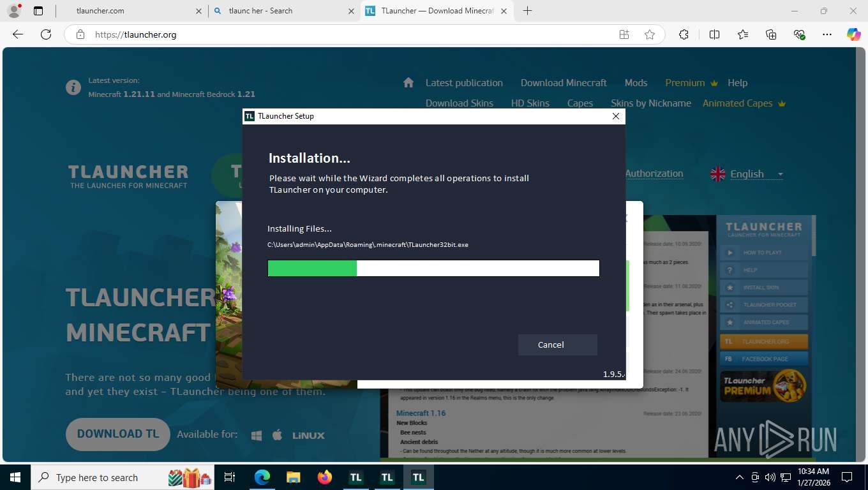The height and width of the screenshot is (490, 868).
Task: Select the Windows platform icon
Action: tap(257, 435)
